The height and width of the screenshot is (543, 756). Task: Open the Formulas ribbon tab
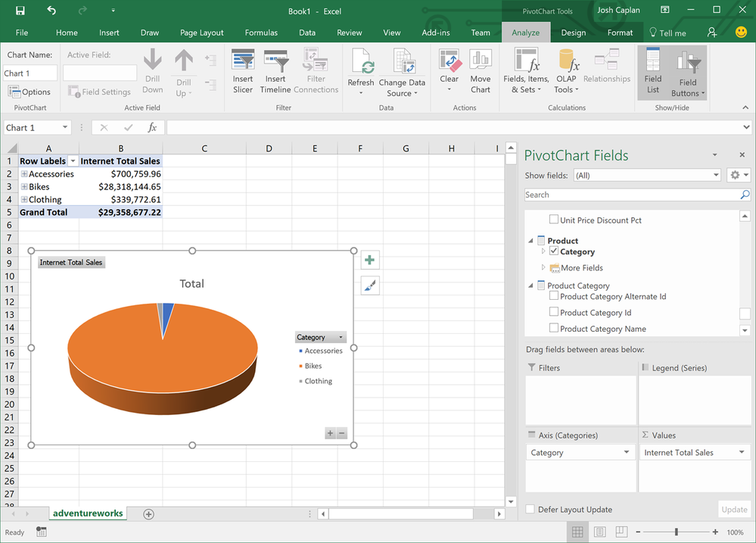(x=261, y=33)
